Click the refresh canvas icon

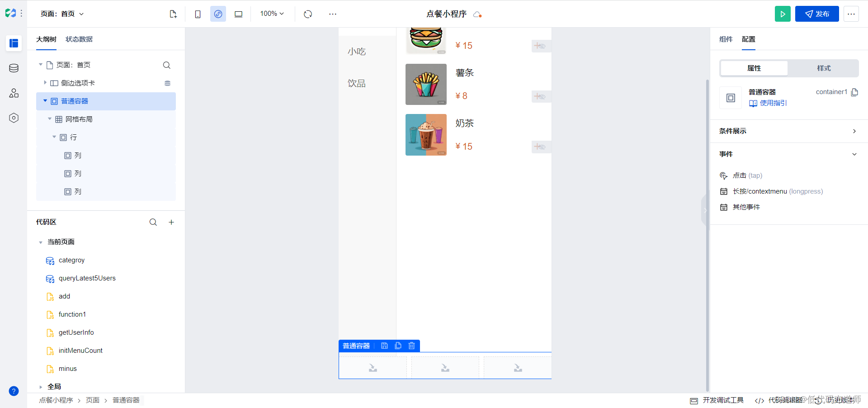[x=308, y=14]
